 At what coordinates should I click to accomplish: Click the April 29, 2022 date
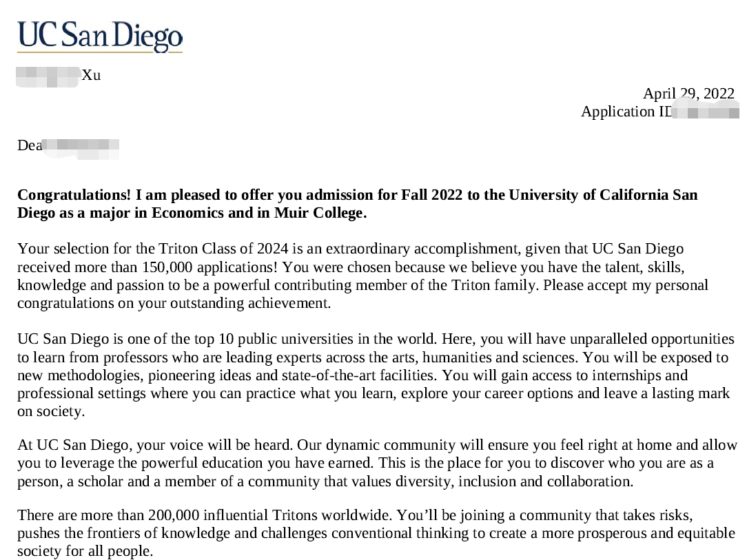click(x=688, y=94)
